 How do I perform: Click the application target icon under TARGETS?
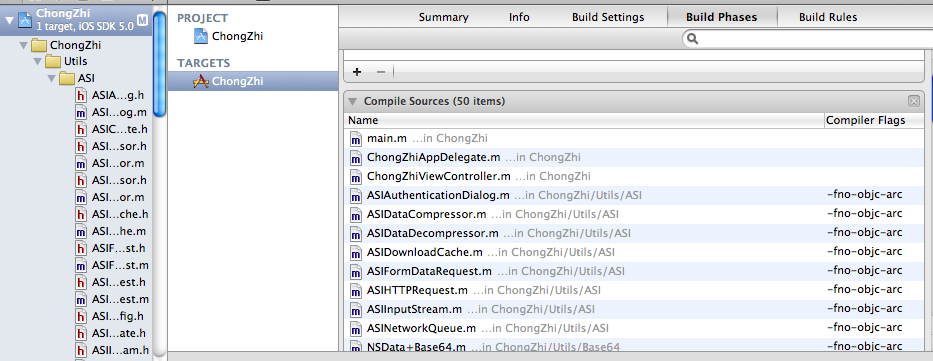point(201,81)
